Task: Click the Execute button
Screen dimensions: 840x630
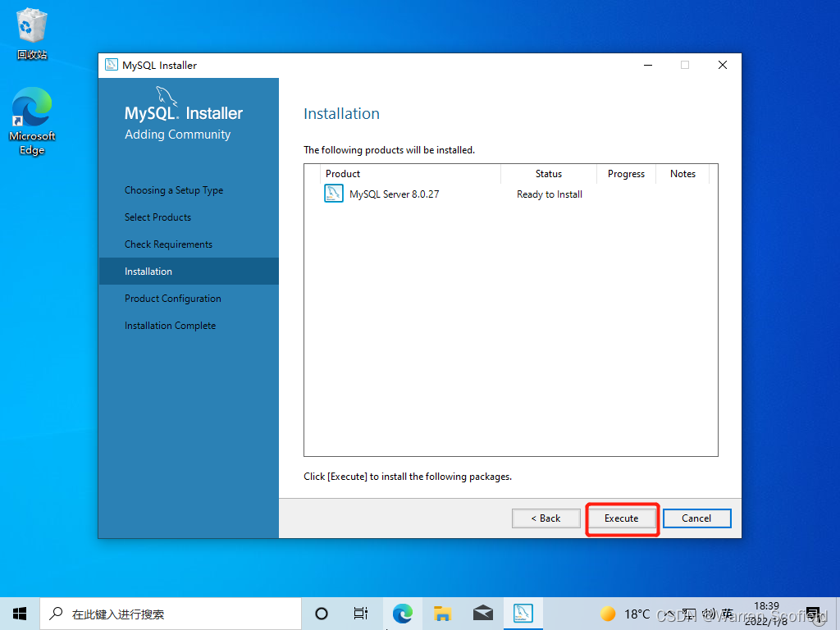Action: point(622,518)
